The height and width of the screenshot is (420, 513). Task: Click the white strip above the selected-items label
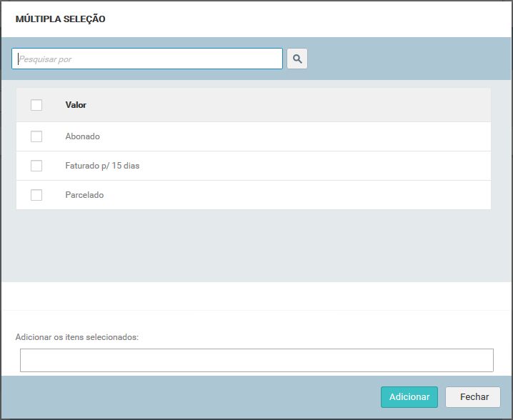click(256, 296)
